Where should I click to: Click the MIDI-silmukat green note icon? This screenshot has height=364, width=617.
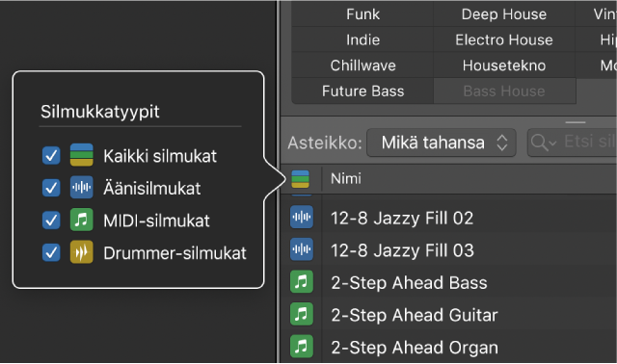click(81, 220)
